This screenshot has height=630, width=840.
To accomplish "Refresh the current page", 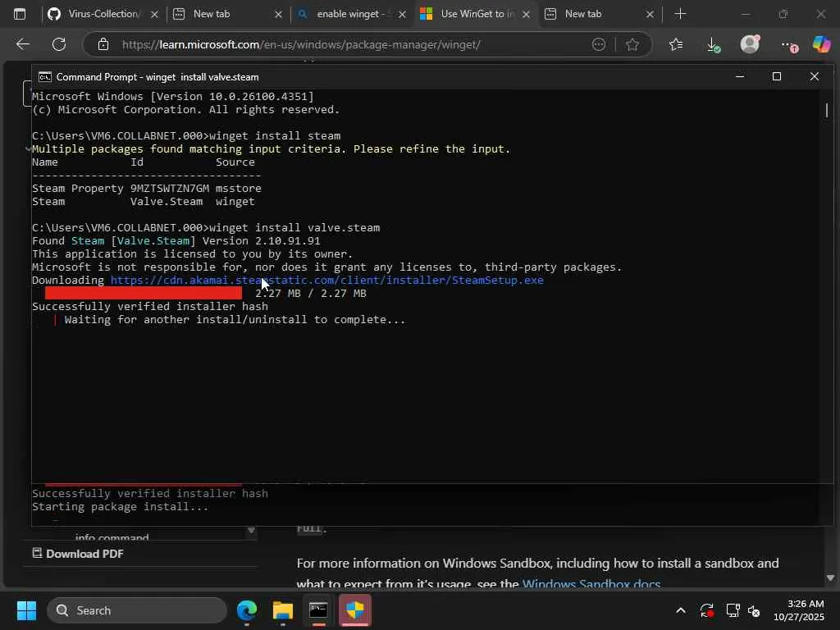I will (x=59, y=44).
